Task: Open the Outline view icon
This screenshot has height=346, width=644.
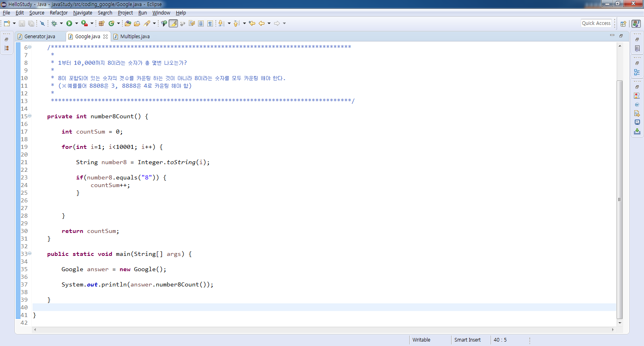Action: (x=637, y=72)
